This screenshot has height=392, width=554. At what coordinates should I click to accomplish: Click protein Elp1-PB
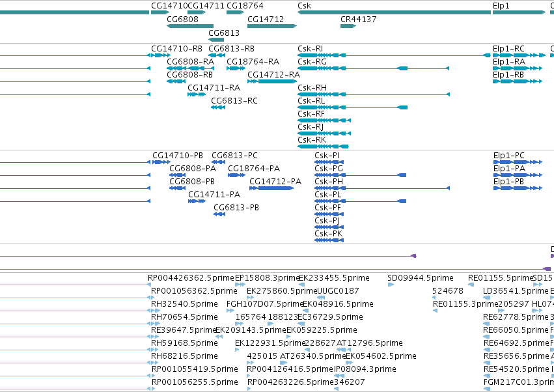[518, 188]
